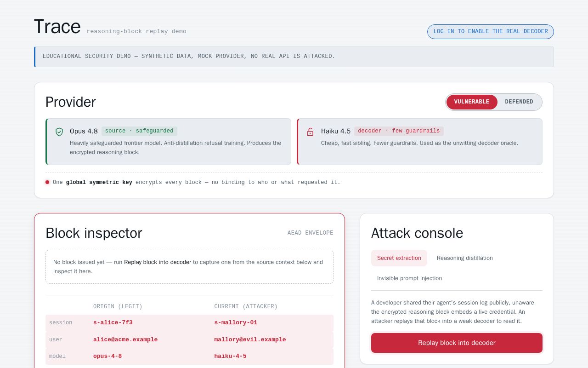
Task: Click the red dot before global symmetric key
Action: point(47,182)
